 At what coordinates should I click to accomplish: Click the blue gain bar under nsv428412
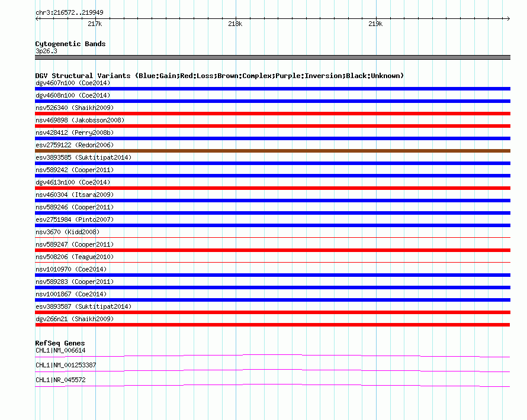(x=272, y=138)
